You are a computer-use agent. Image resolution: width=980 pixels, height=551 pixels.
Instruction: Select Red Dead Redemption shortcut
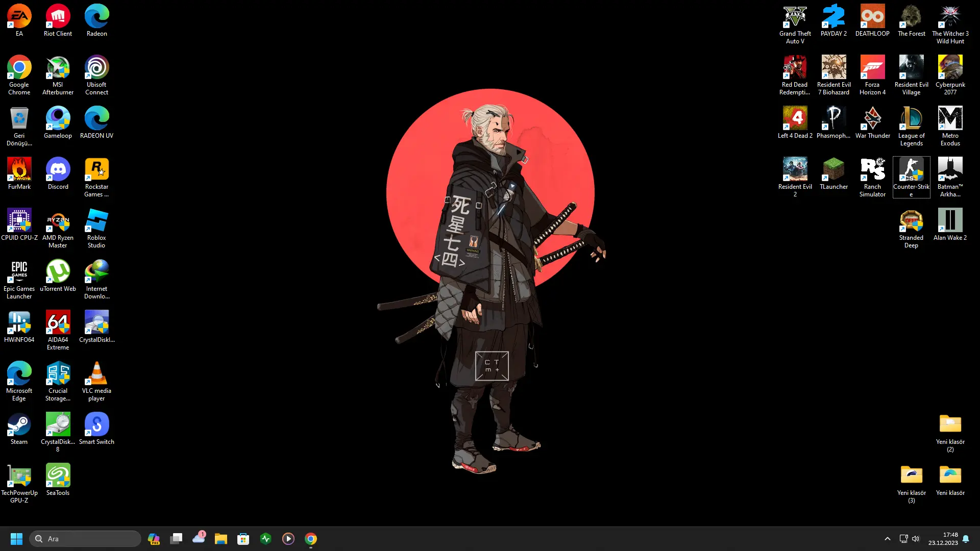[795, 75]
